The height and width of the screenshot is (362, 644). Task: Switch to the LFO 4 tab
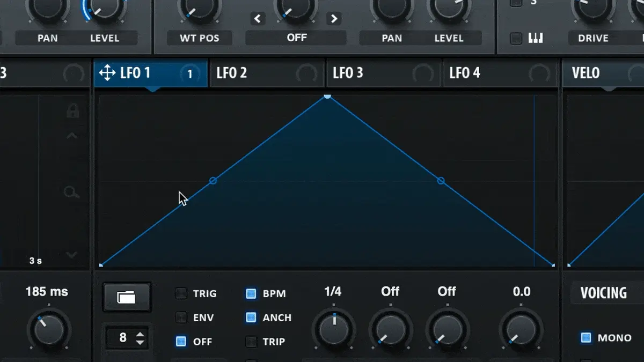[x=500, y=73]
